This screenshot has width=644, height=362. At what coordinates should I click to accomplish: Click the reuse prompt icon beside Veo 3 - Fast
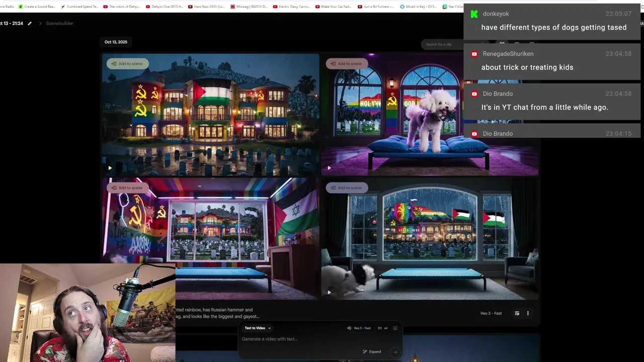tap(517, 313)
